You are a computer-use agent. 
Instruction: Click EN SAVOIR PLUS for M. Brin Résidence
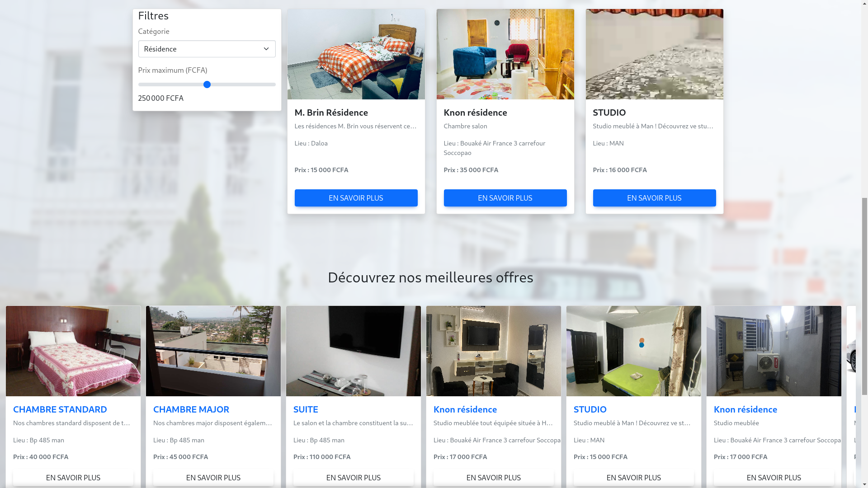356,198
